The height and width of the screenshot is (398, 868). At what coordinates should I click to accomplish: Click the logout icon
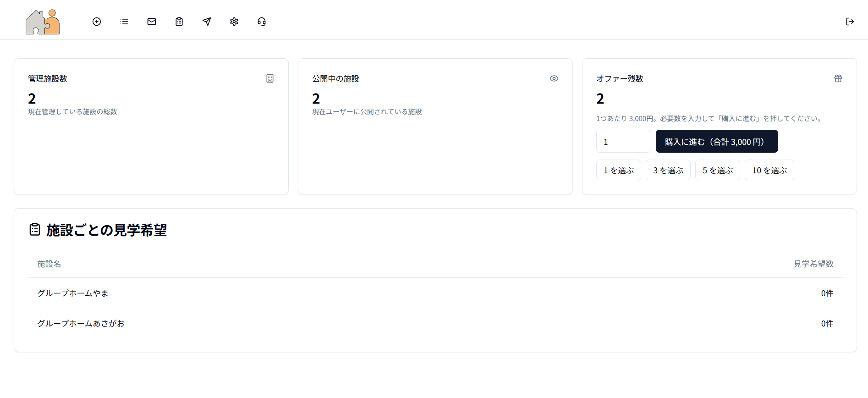pos(850,22)
